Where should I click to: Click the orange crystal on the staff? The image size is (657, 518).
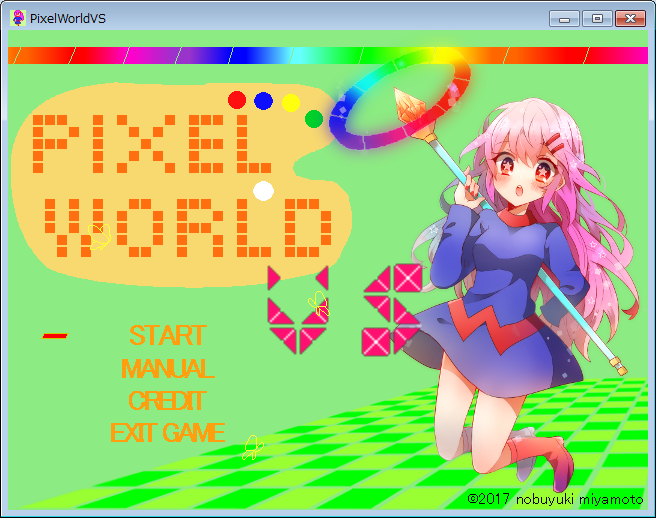coord(411,106)
